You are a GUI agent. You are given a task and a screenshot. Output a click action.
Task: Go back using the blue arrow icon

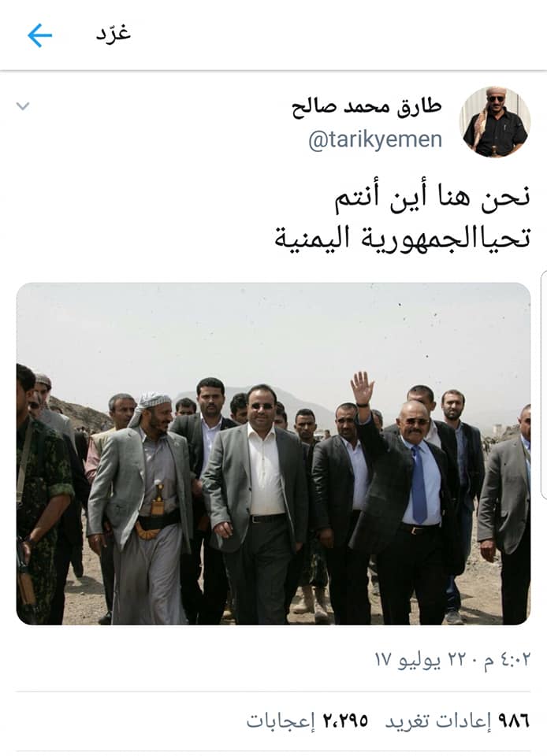point(39,35)
